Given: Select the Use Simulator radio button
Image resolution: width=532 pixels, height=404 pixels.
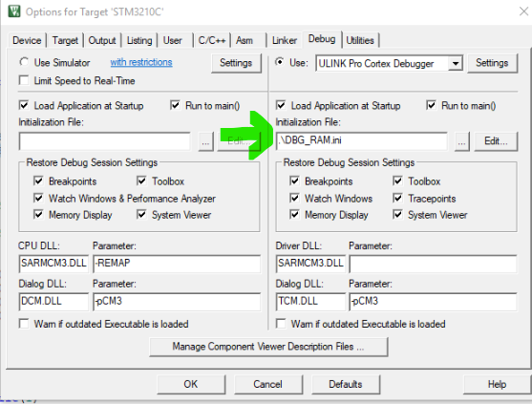Looking at the screenshot, I should pos(24,62).
